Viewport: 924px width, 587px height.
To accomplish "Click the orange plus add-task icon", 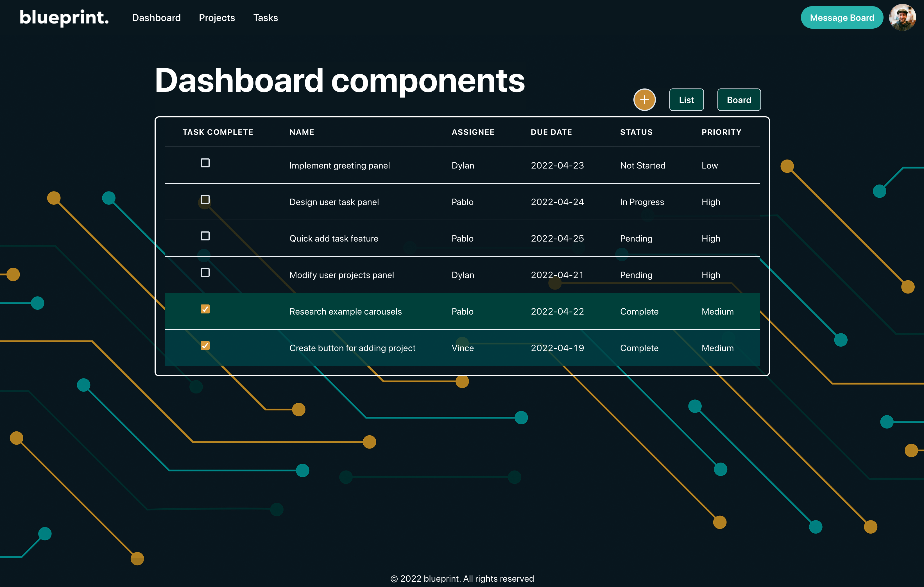I will pyautogui.click(x=644, y=100).
